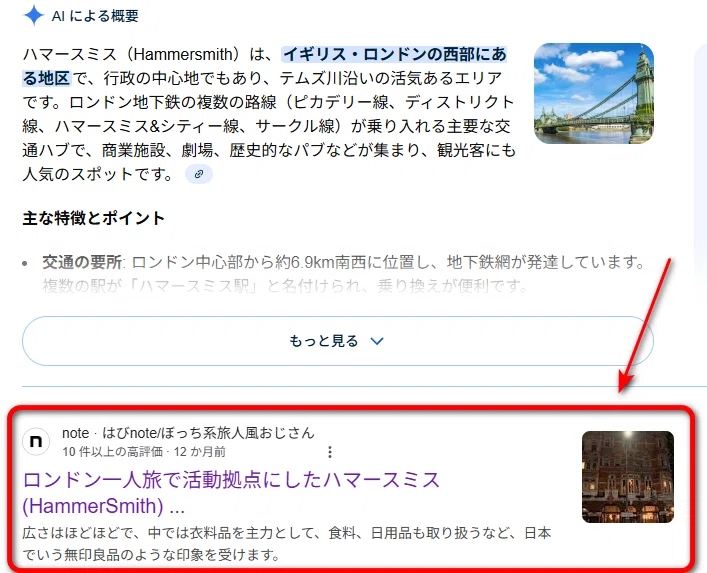Image resolution: width=707 pixels, height=573 pixels.
Task: Click the note · はびnote/ぼっち系旅人風おじさん source name
Action: click(x=188, y=433)
